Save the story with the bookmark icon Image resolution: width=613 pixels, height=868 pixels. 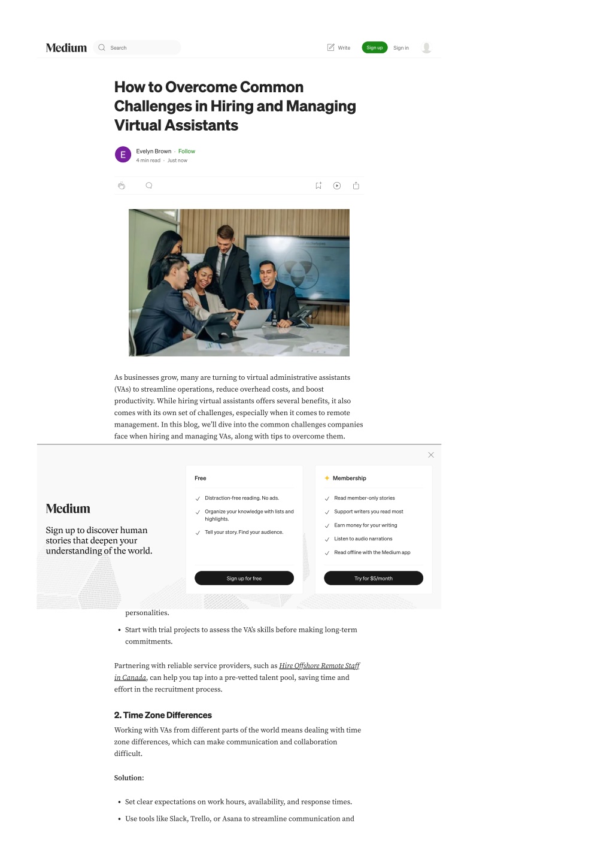pyautogui.click(x=318, y=186)
